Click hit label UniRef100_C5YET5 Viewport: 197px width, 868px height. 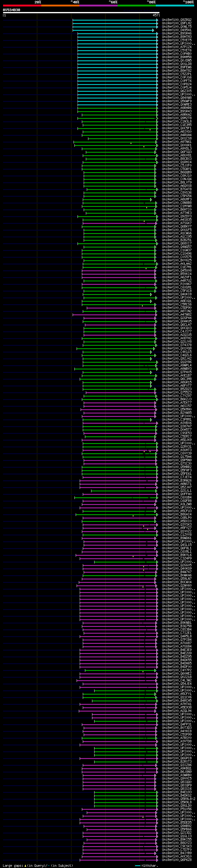[x=177, y=40]
